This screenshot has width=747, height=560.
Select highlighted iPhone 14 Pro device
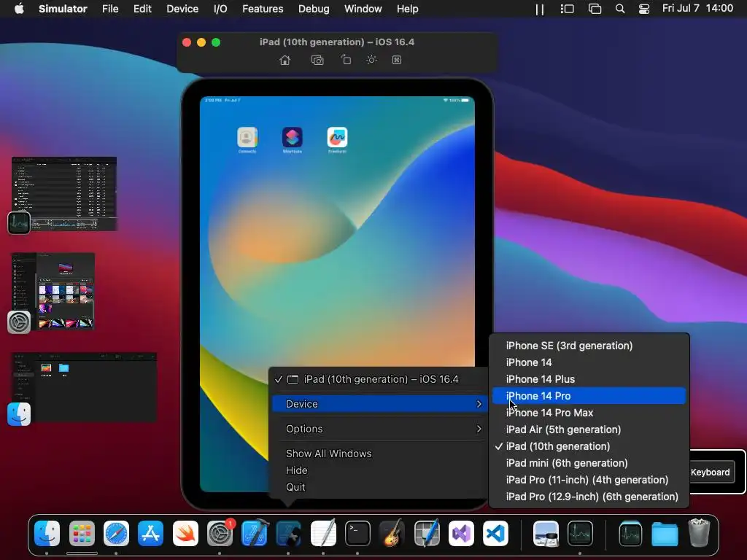point(589,396)
